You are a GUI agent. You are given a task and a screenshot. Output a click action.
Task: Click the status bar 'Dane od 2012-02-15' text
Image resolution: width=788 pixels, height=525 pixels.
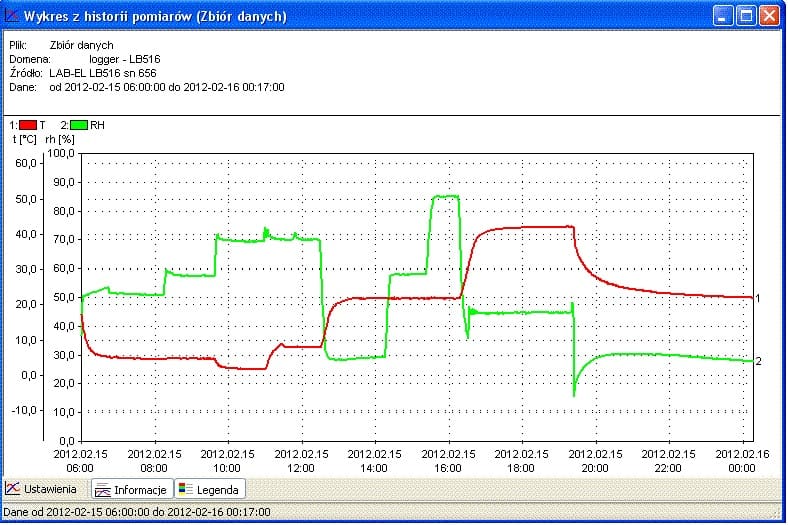click(x=137, y=512)
